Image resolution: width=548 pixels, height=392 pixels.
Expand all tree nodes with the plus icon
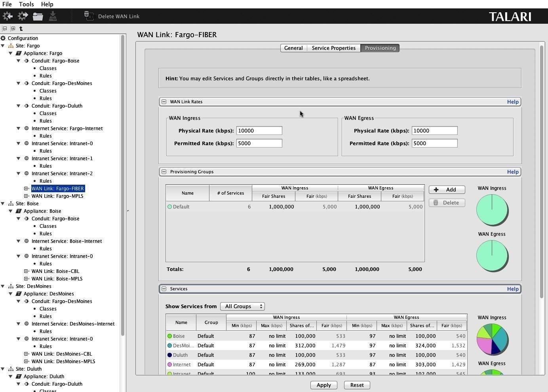[x=13, y=28]
